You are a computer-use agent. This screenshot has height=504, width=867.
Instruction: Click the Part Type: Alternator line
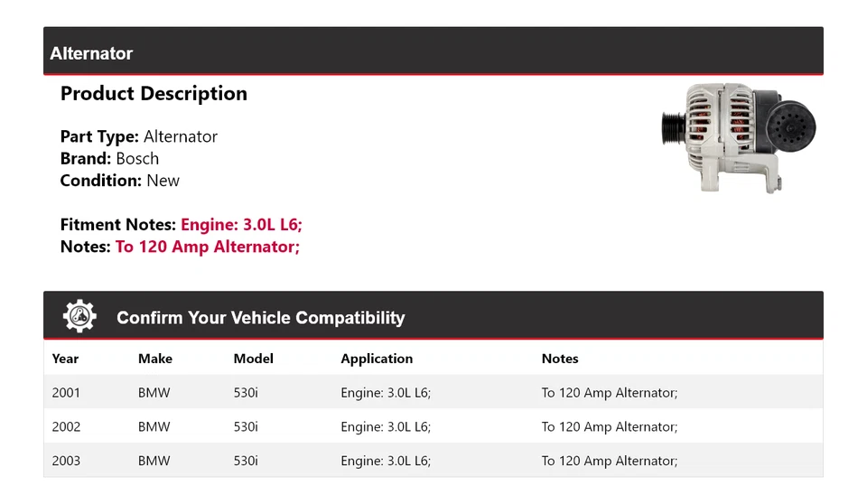coord(139,136)
